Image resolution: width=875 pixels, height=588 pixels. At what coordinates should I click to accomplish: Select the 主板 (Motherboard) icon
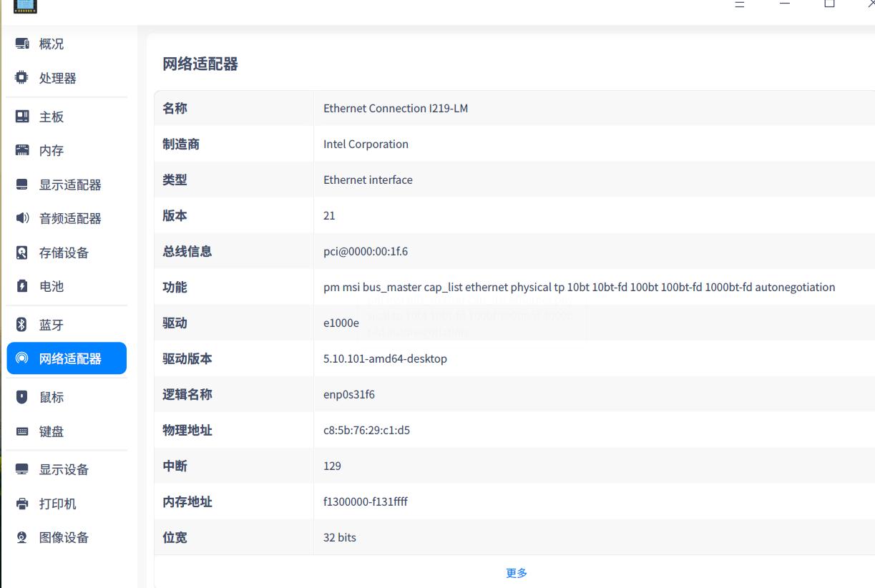click(x=52, y=117)
